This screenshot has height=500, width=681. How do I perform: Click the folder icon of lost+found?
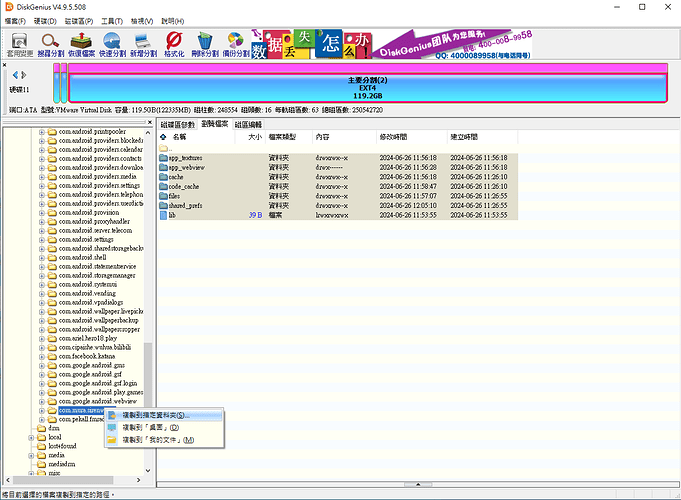42,446
